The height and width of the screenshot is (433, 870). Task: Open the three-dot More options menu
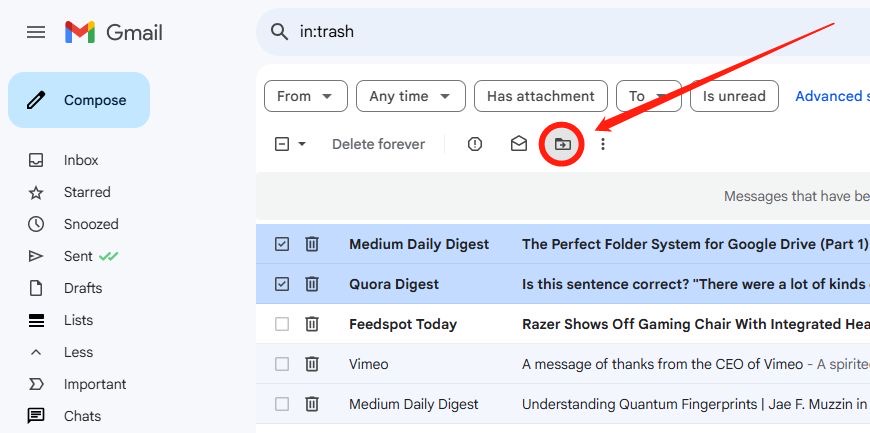603,144
